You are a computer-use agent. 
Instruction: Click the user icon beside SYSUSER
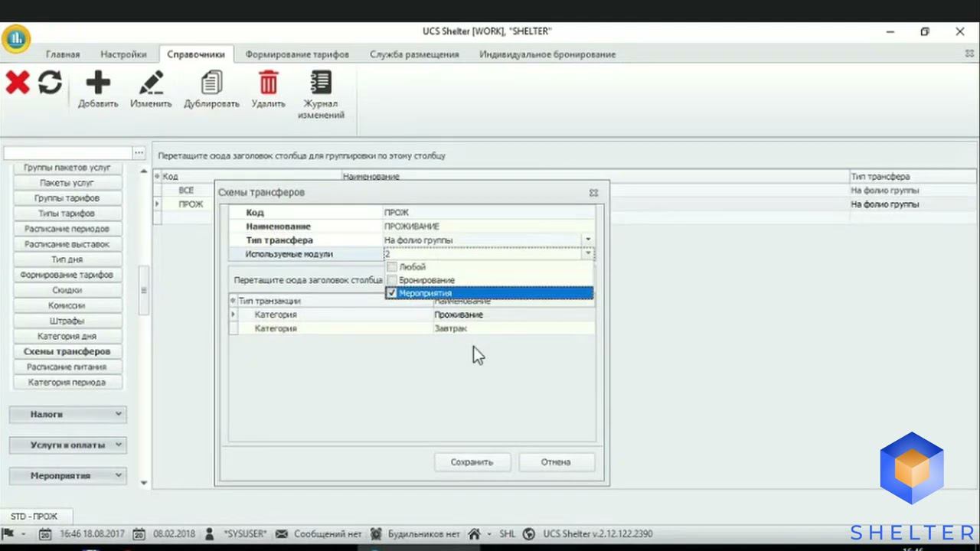pos(210,534)
